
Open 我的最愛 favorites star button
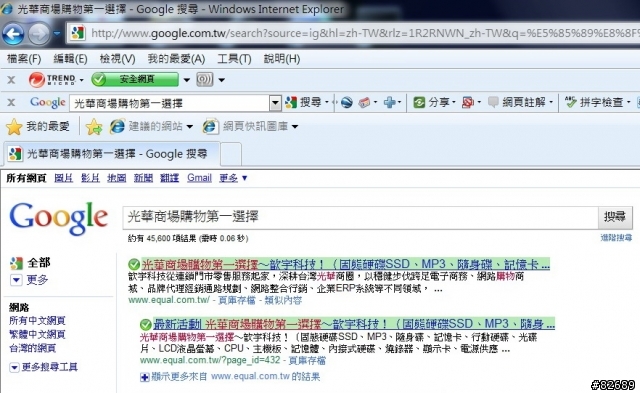[x=38, y=127]
